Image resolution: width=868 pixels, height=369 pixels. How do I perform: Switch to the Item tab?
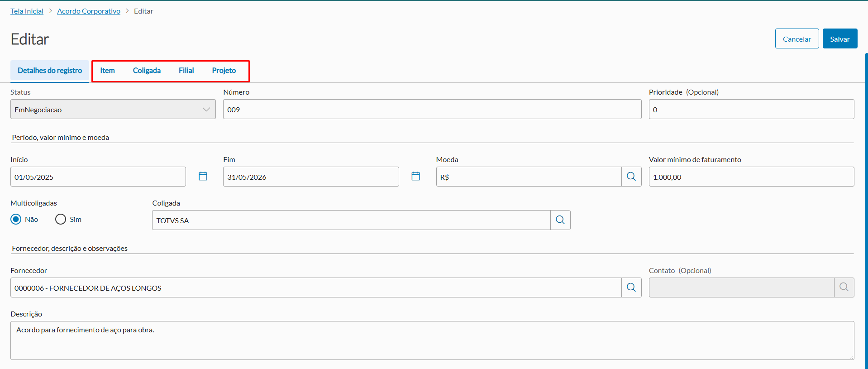107,71
